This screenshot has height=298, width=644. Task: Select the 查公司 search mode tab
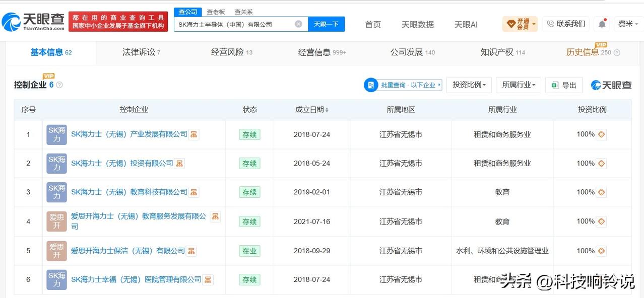188,12
